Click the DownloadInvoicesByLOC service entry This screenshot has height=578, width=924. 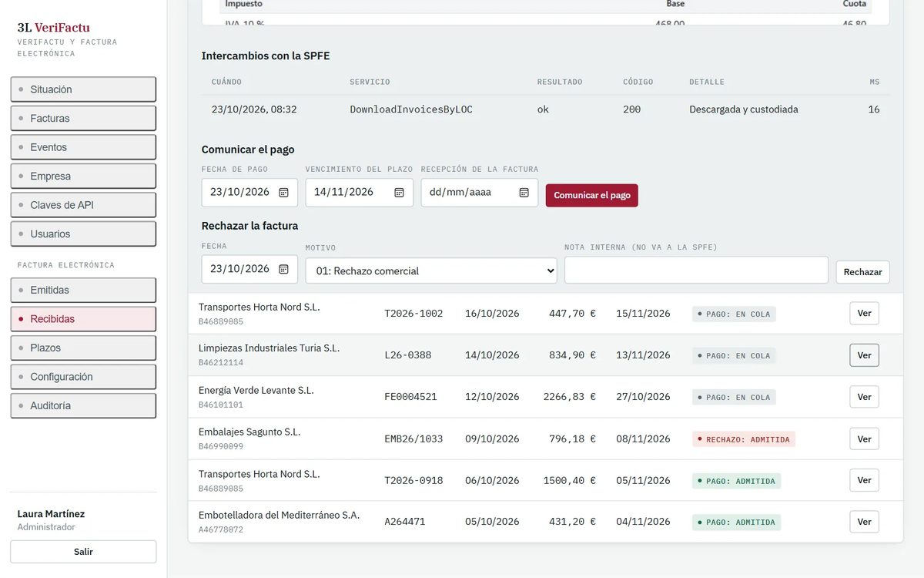[411, 109]
